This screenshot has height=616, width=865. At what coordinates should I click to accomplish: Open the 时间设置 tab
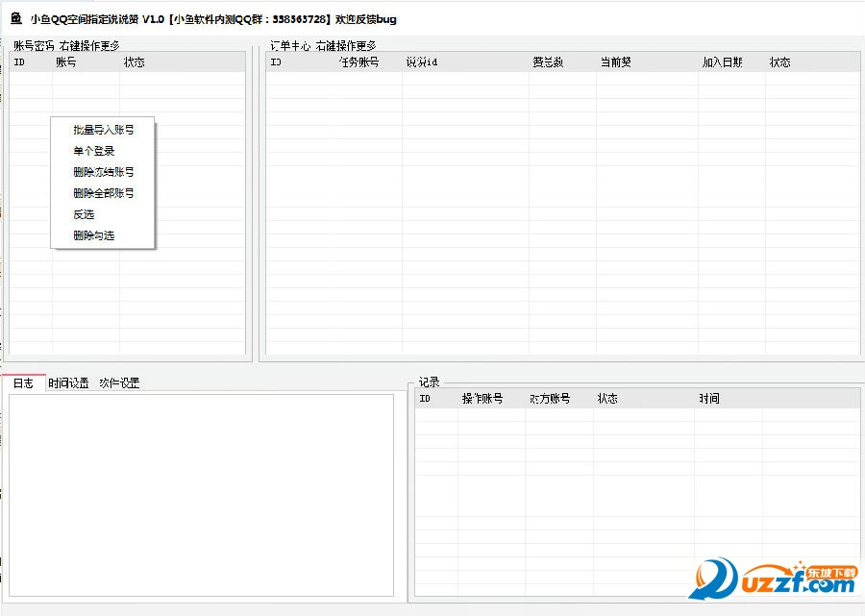pos(68,382)
